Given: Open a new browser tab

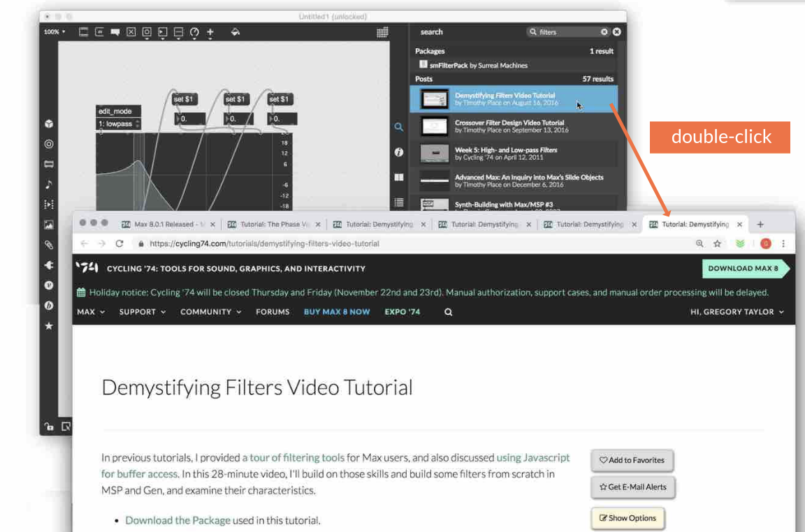Looking at the screenshot, I should 760,224.
